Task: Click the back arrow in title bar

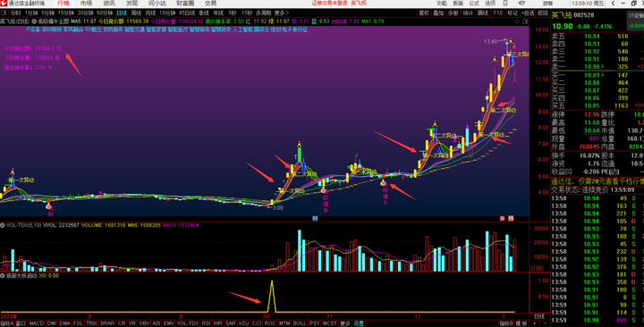Action: click(x=614, y=4)
